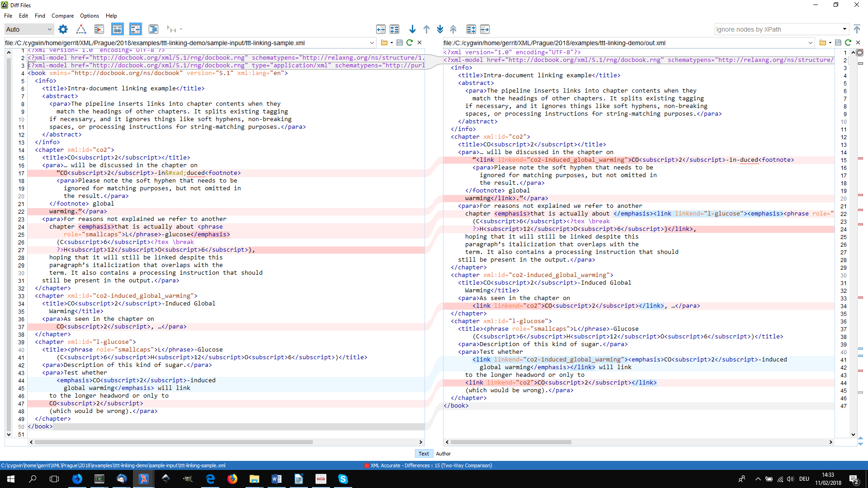Open Diff Options gear icon
Image resolution: width=868 pixels, height=488 pixels.
coord(63,29)
